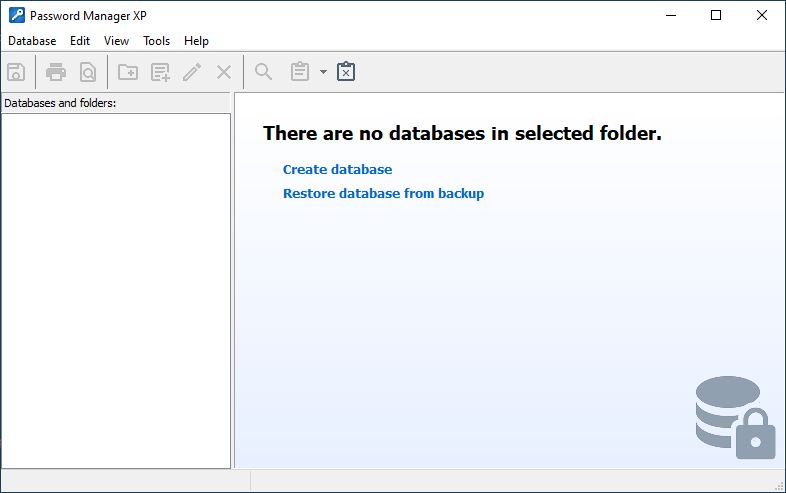
Task: Click the Save database toolbar icon
Action: click(x=16, y=72)
